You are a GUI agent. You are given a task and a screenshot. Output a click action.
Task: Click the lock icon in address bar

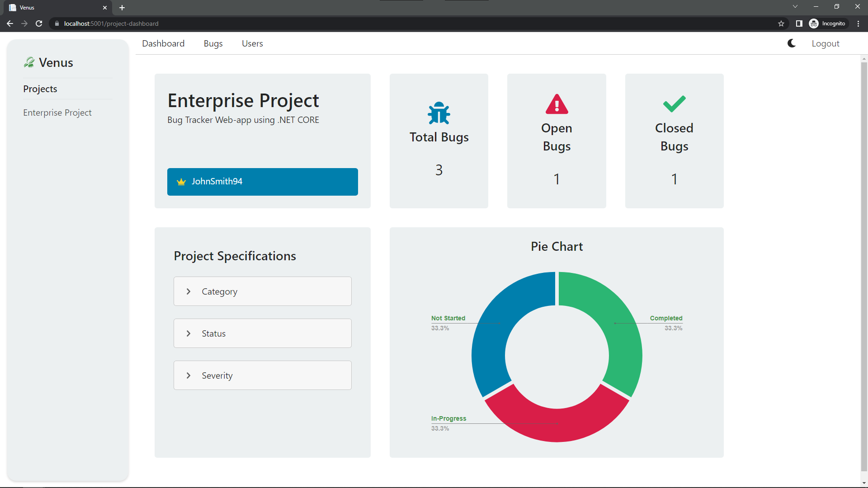[57, 23]
